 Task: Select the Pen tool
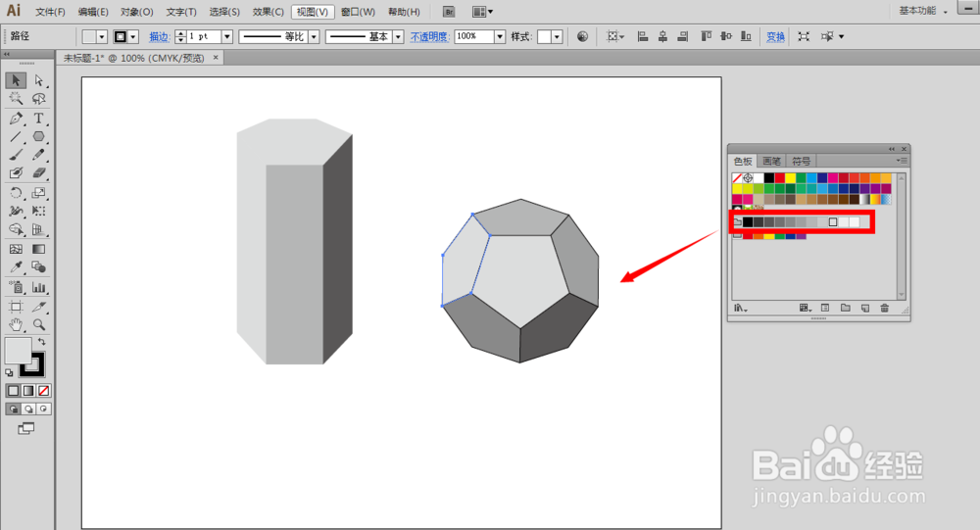[x=16, y=119]
